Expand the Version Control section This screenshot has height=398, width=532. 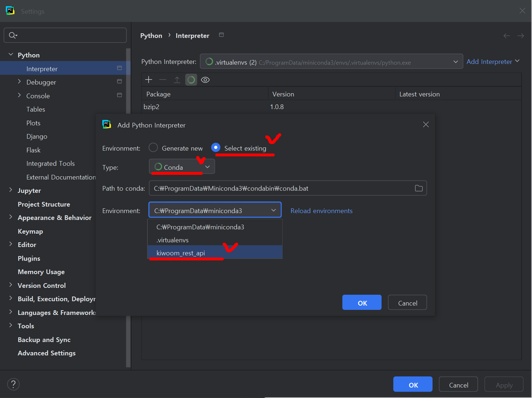[10, 285]
